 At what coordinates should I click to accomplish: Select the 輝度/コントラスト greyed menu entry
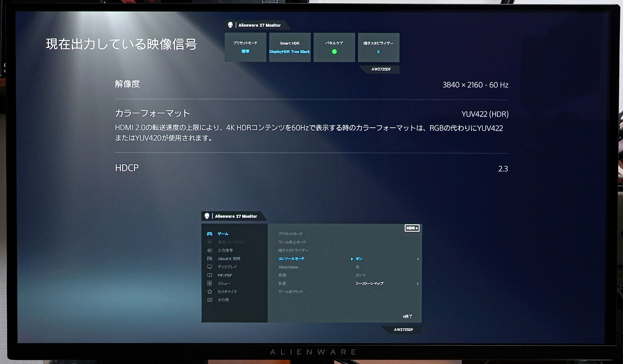point(231,242)
